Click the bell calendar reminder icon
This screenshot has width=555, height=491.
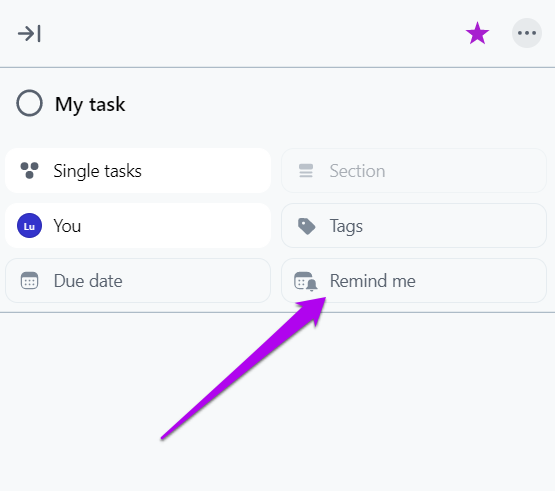(x=306, y=281)
